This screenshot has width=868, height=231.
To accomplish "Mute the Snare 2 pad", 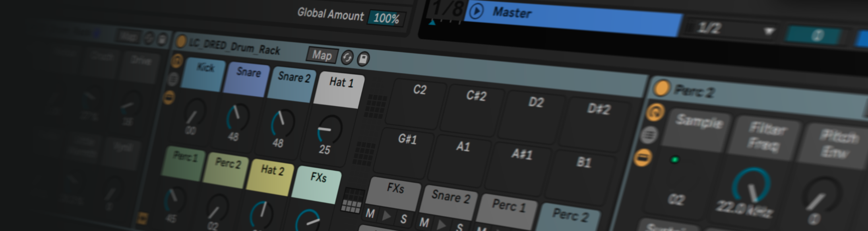I will 424,222.
